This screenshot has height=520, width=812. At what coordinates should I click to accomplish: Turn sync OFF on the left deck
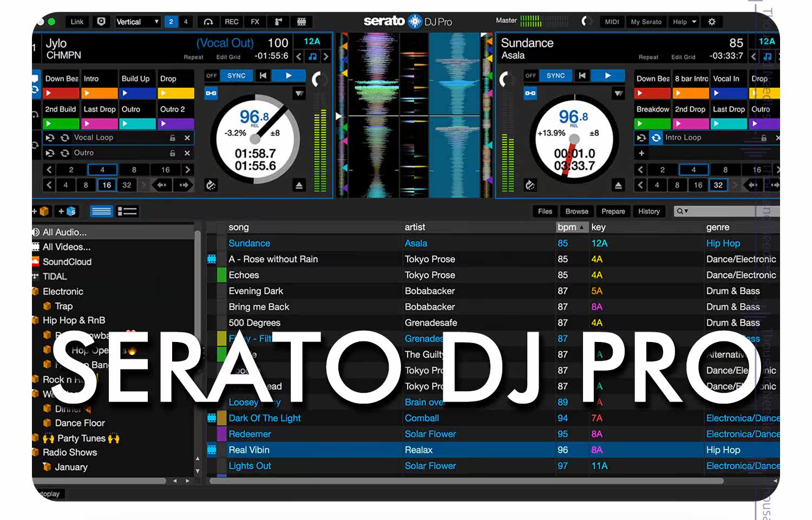[x=212, y=76]
